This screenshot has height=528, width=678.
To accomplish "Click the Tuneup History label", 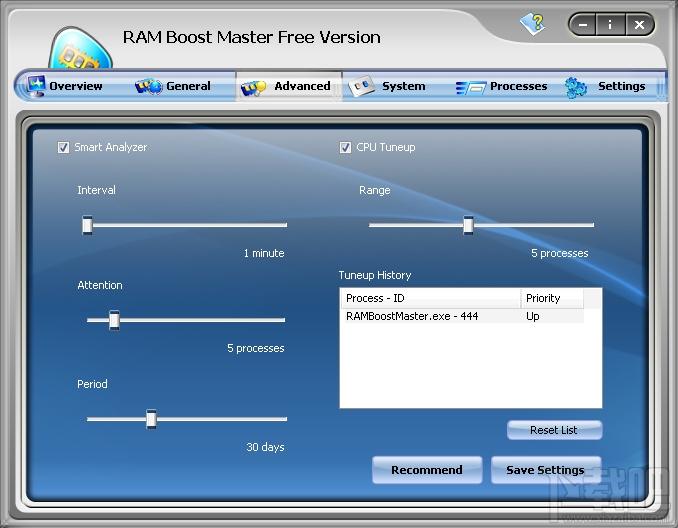I will pyautogui.click(x=375, y=275).
